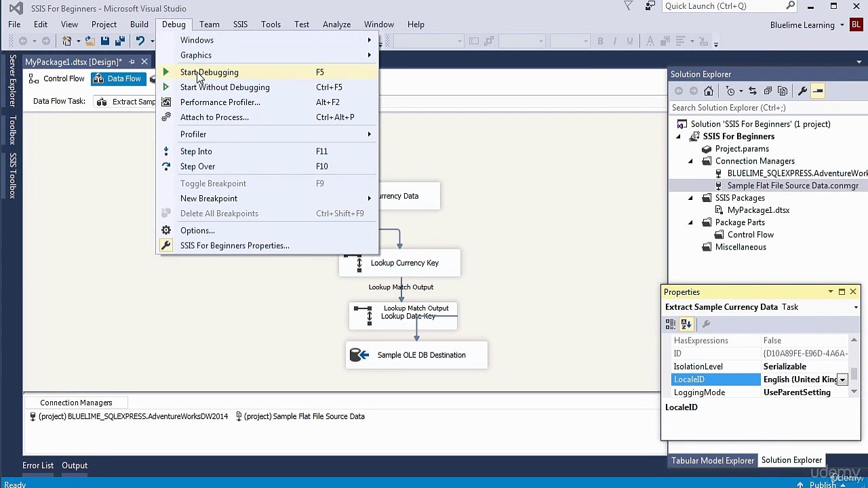Select the IsolationLevel property row
The width and height of the screenshot is (868, 488).
coord(761,367)
